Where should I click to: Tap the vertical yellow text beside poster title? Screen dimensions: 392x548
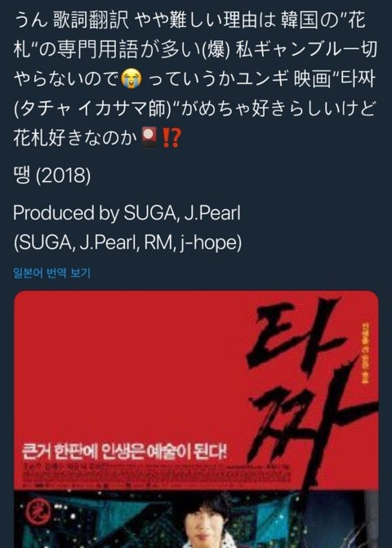pyautogui.click(x=365, y=353)
